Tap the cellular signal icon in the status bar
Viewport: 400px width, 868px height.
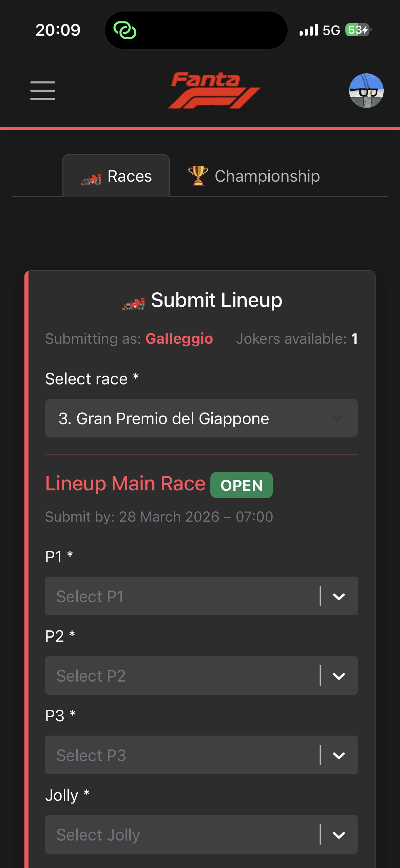coord(309,30)
